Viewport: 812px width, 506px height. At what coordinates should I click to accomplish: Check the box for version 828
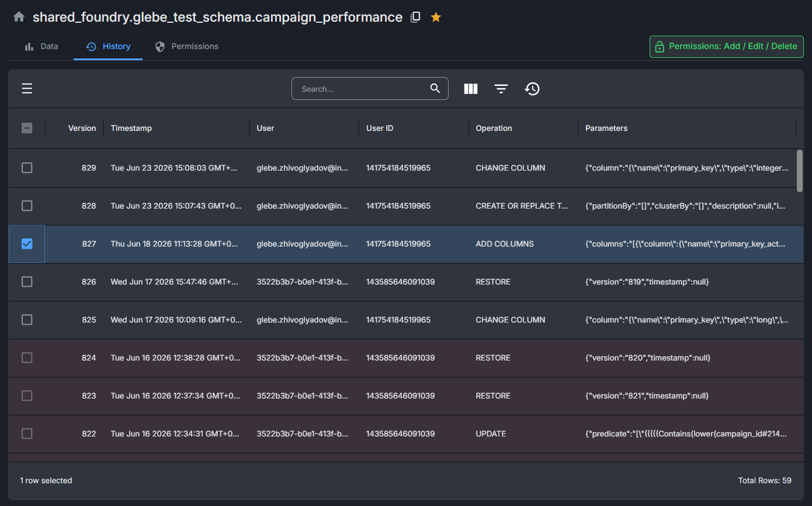pyautogui.click(x=27, y=206)
